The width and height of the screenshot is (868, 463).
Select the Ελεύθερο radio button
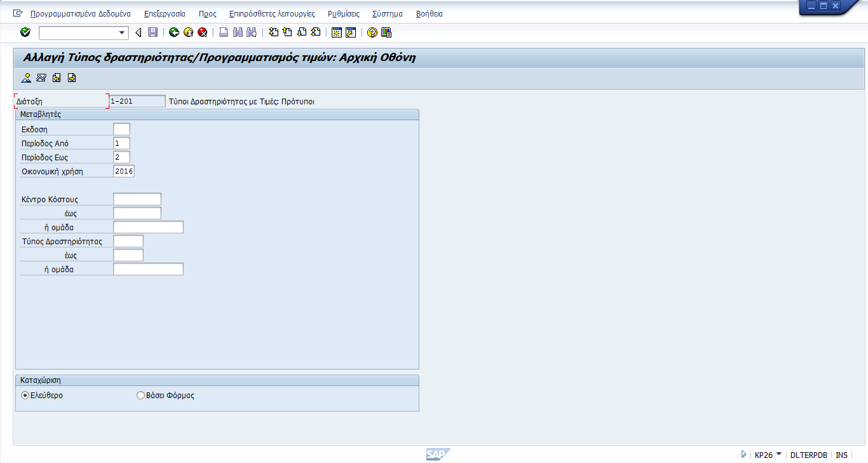pos(25,396)
